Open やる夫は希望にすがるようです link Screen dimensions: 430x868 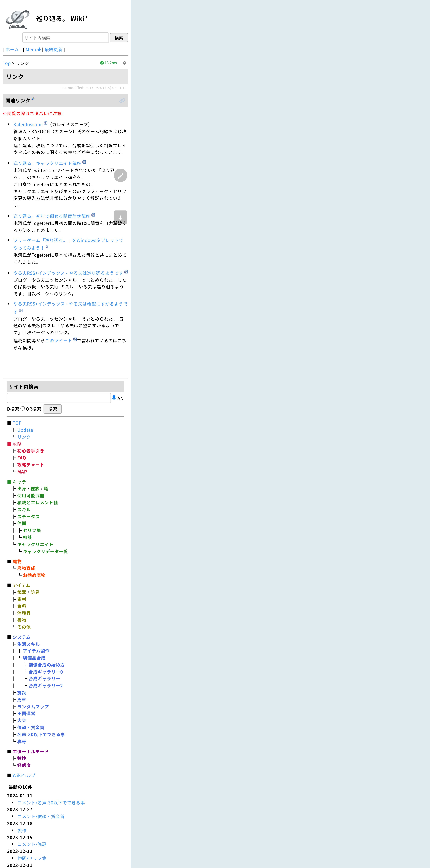coord(70,308)
